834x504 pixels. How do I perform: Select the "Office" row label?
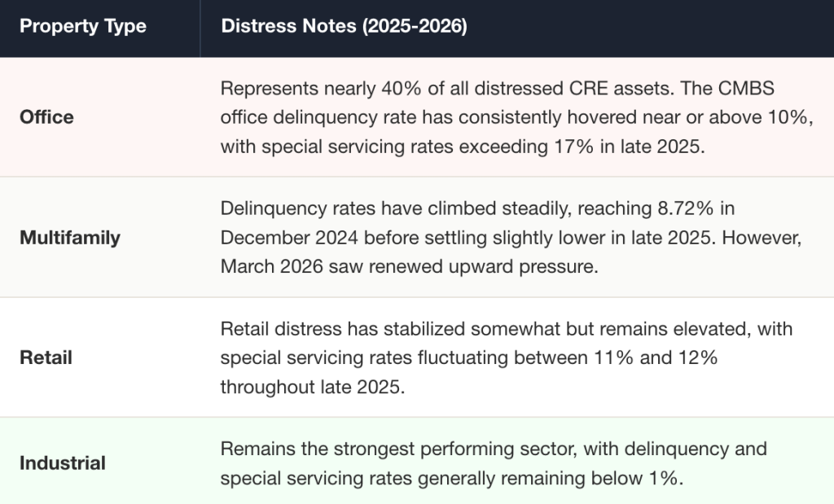pos(46,117)
